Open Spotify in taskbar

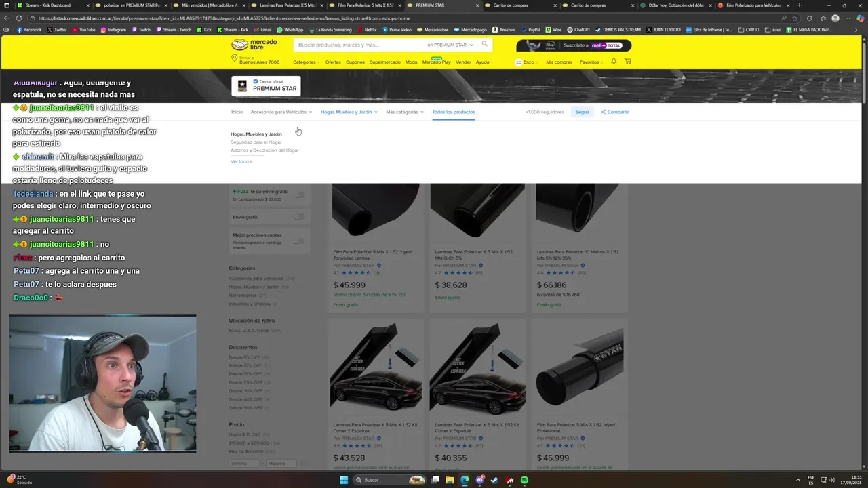click(524, 480)
